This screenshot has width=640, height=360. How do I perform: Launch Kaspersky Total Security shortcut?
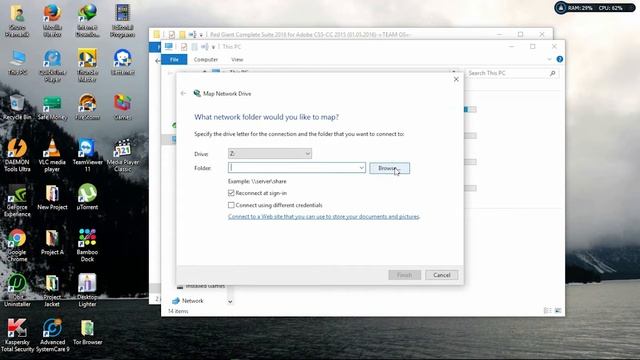17,335
